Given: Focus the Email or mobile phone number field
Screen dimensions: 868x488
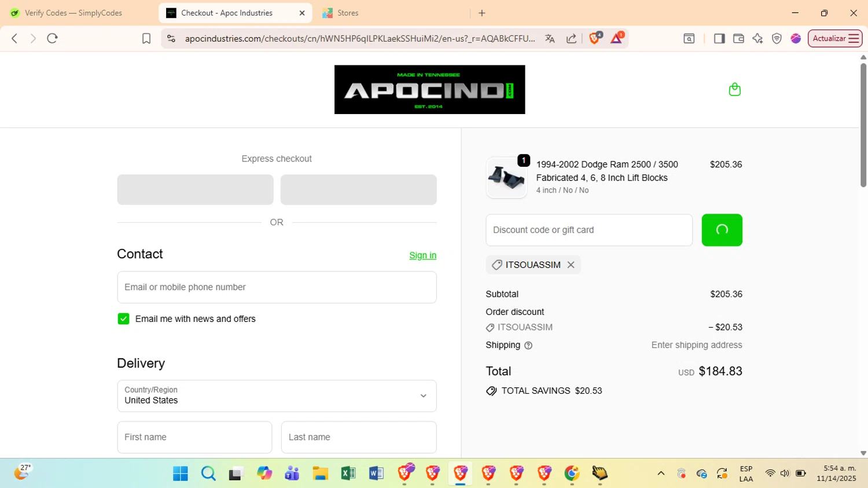Looking at the screenshot, I should coord(277,287).
